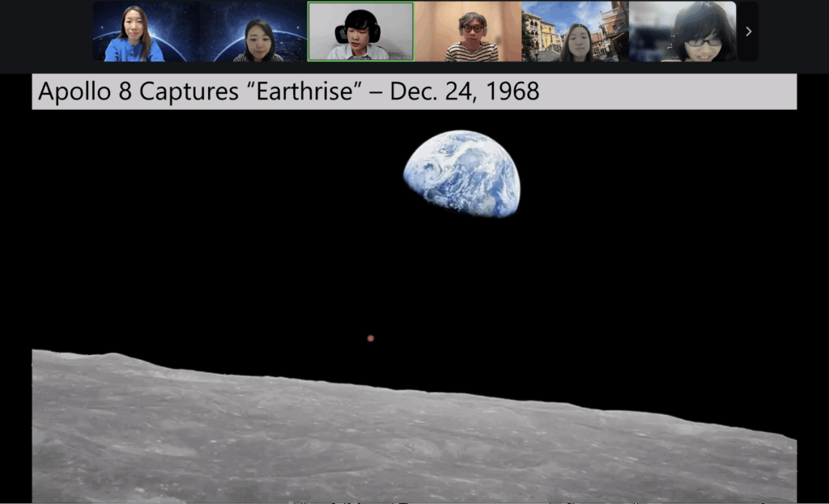Click the headphones of the highlighted speaker
This screenshot has height=504, width=829.
tap(342, 34)
